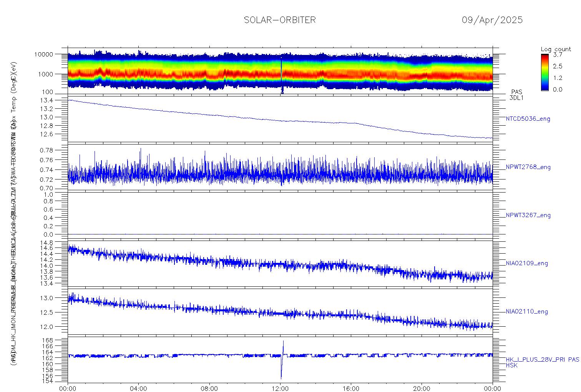Click the NIA02109_eng series label
Screen dimensions: 581x392
pos(527,263)
